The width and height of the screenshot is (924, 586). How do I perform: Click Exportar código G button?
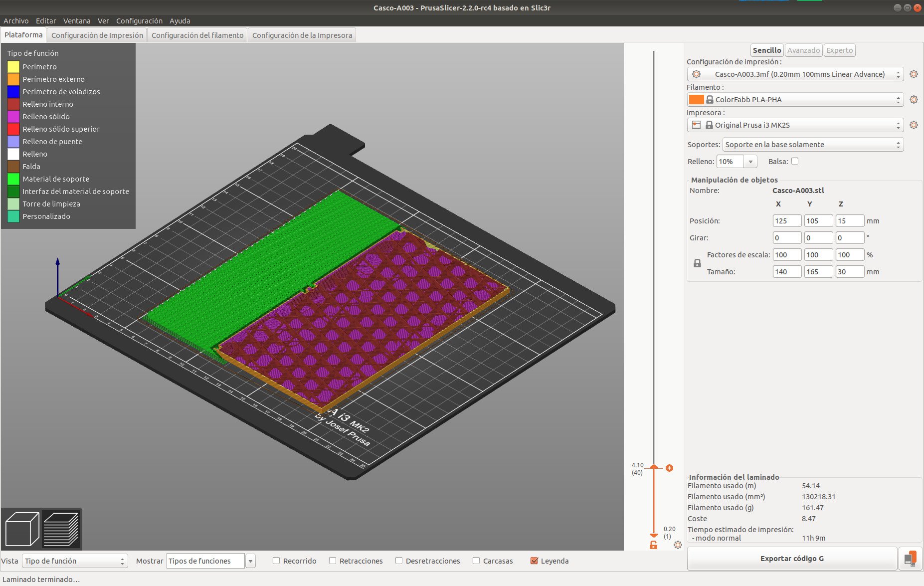coord(792,559)
